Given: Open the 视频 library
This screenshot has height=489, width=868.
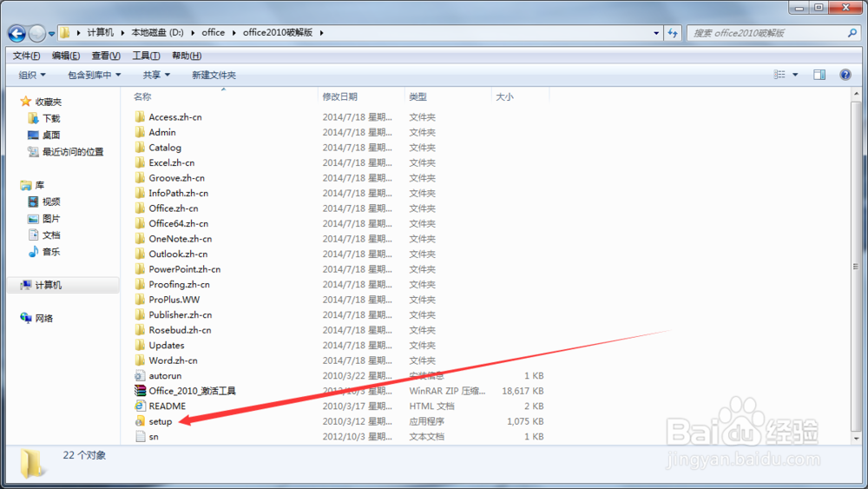Looking at the screenshot, I should pos(51,202).
